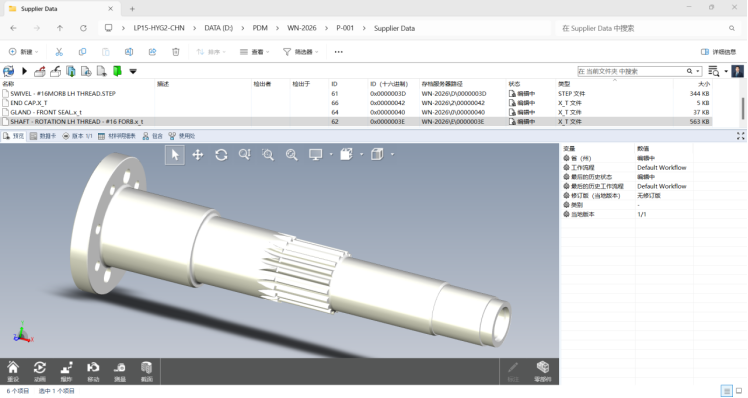
Task: Click the share icon in Explorer toolbar
Action: coord(152,52)
